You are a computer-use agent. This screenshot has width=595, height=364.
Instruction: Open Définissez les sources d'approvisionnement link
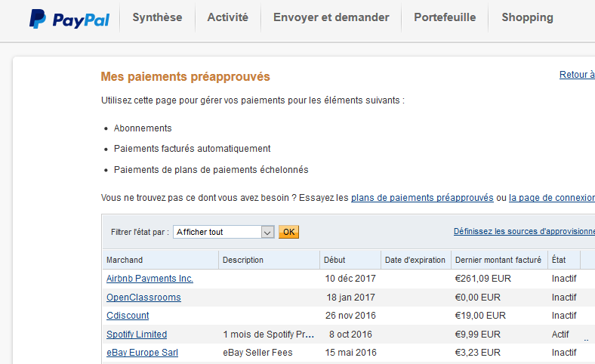coord(524,231)
